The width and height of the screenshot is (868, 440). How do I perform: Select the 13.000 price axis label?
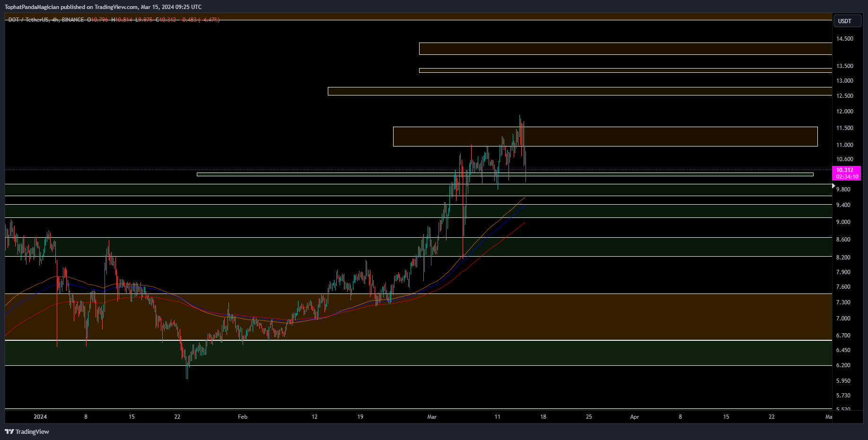(x=845, y=81)
